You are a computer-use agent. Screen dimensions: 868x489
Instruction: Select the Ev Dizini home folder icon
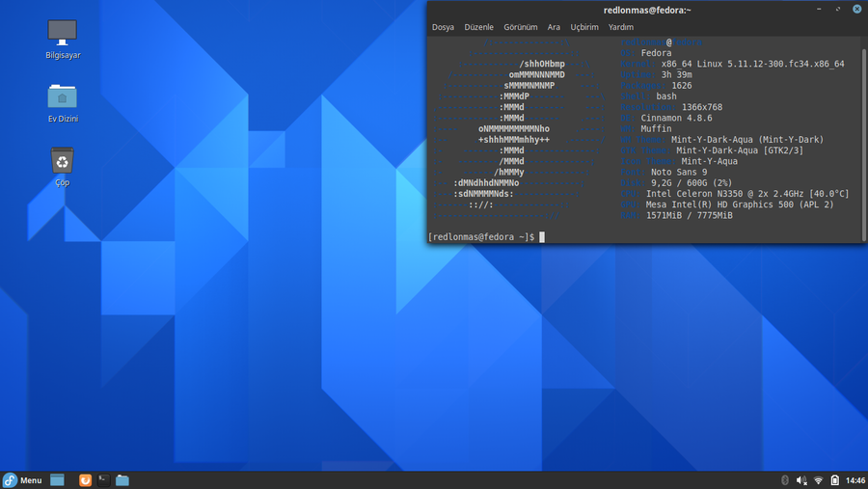click(x=62, y=97)
